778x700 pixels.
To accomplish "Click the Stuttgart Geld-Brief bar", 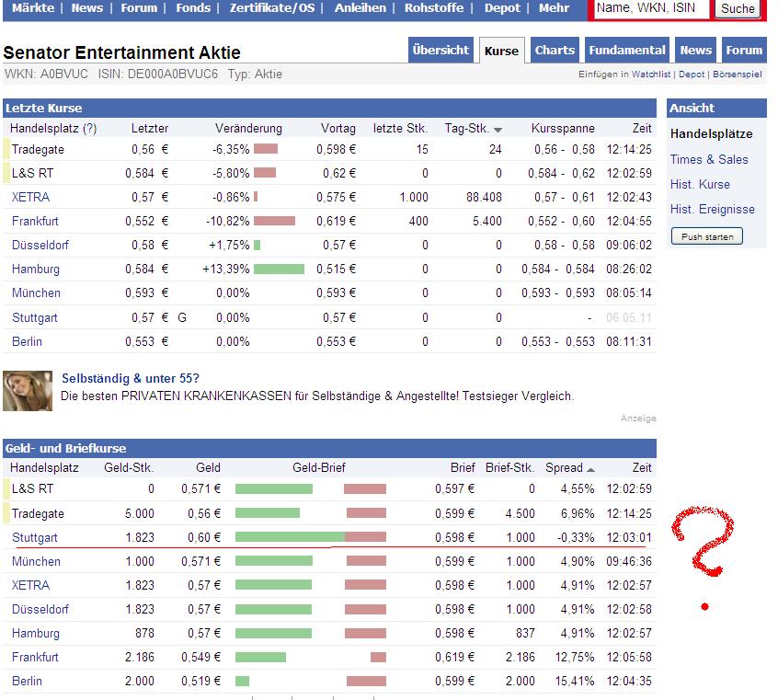I will [311, 536].
